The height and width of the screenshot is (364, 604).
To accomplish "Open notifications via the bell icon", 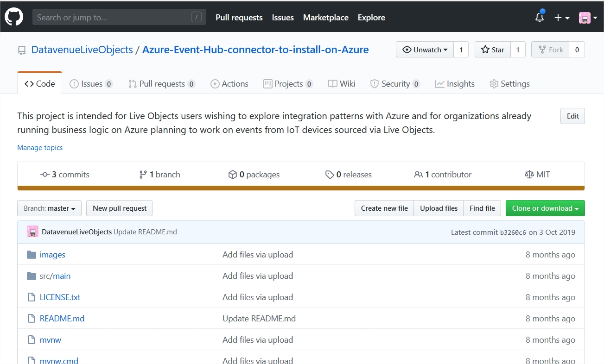I will click(539, 17).
